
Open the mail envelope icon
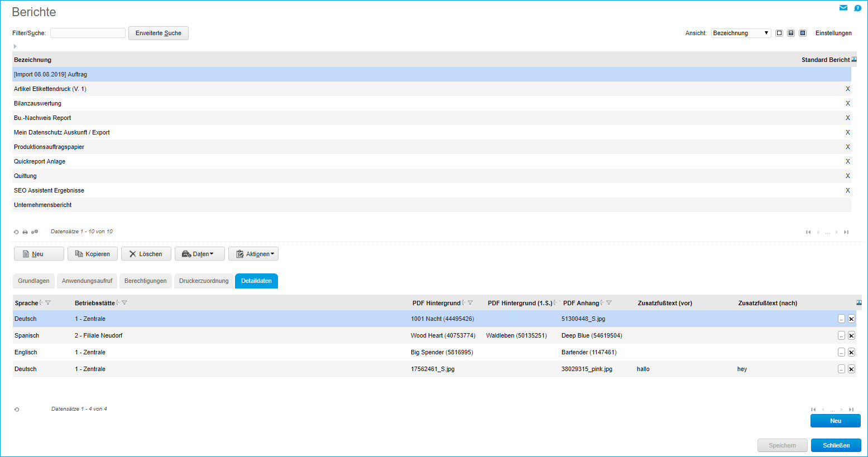pos(843,8)
